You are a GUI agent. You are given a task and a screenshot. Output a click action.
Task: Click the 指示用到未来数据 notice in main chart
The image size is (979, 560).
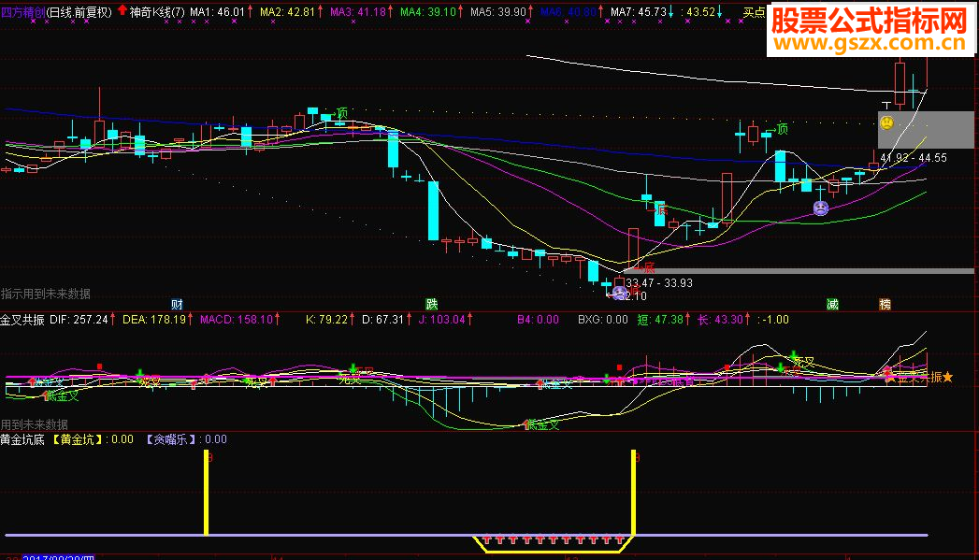coord(46,294)
